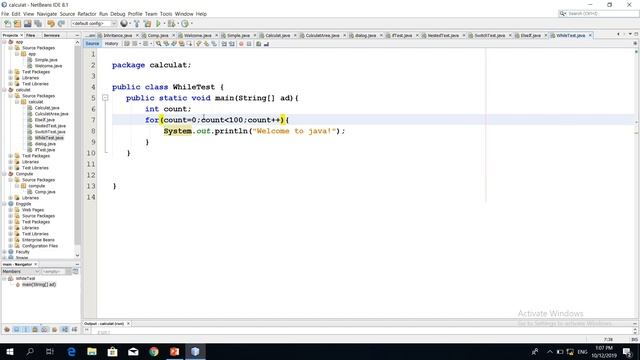Click the Projects panel vertical scrollbar

pyautogui.click(x=77, y=149)
